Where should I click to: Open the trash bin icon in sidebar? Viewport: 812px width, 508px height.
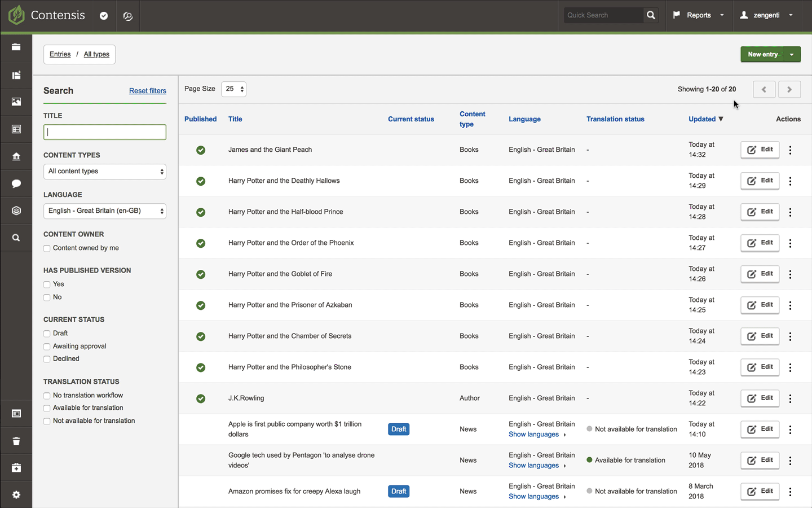(16, 441)
